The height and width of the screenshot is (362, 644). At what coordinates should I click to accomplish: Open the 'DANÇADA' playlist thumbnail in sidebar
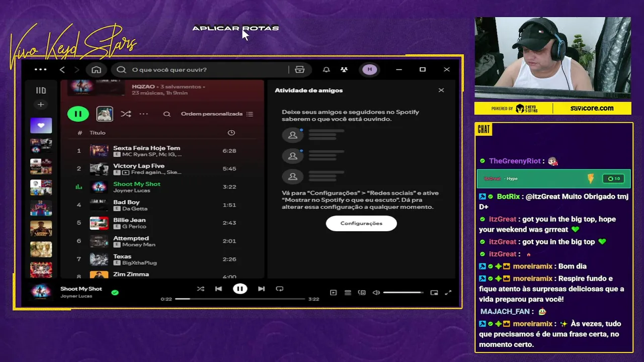[x=41, y=270]
